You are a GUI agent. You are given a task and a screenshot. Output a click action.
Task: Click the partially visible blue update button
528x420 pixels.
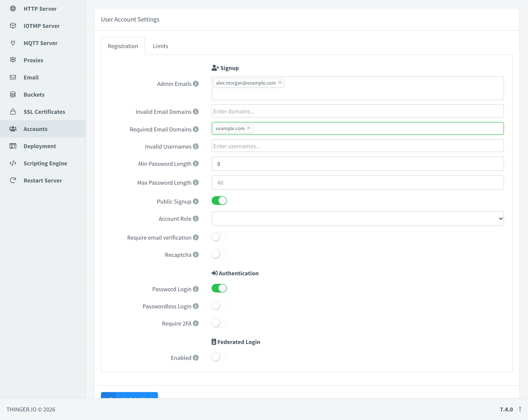[x=129, y=395]
